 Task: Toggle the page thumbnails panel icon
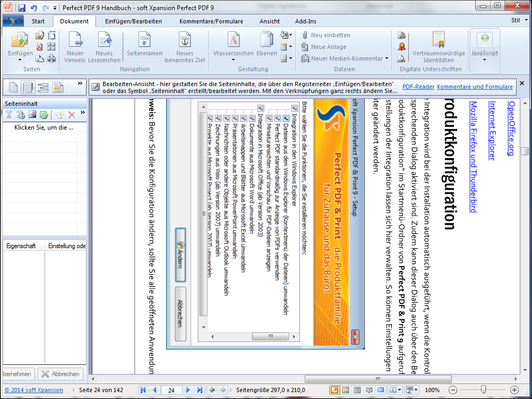click(13, 87)
